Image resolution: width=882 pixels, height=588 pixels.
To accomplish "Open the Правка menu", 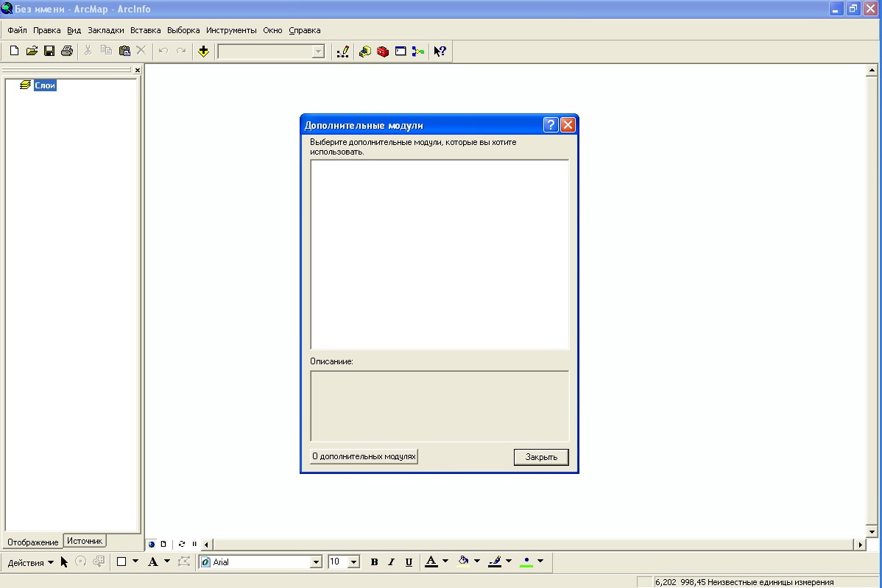I will tap(46, 30).
